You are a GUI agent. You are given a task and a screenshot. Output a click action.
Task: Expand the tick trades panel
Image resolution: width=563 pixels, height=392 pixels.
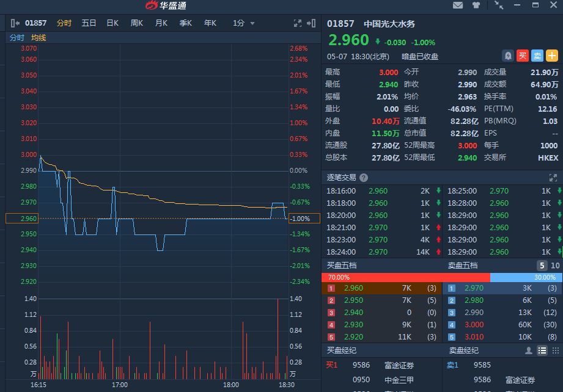point(553,178)
